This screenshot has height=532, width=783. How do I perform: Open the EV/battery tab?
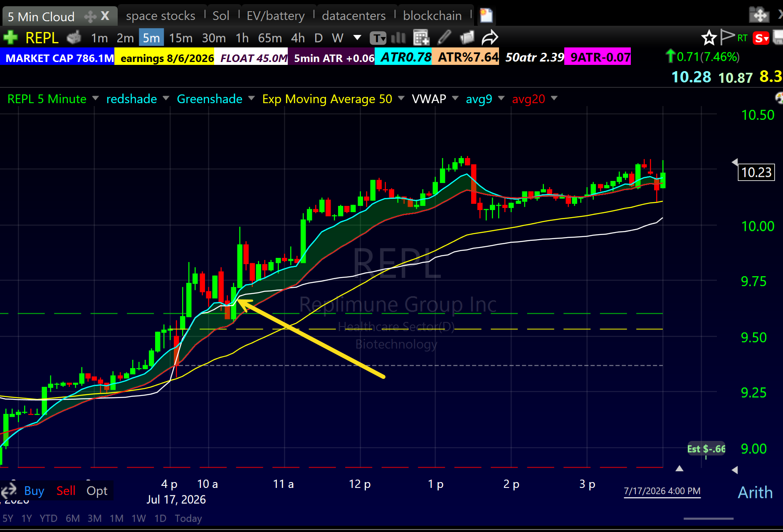[x=276, y=16]
